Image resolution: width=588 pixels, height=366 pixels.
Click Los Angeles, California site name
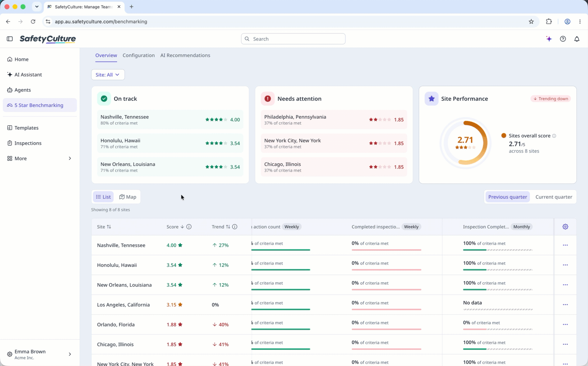[123, 305]
